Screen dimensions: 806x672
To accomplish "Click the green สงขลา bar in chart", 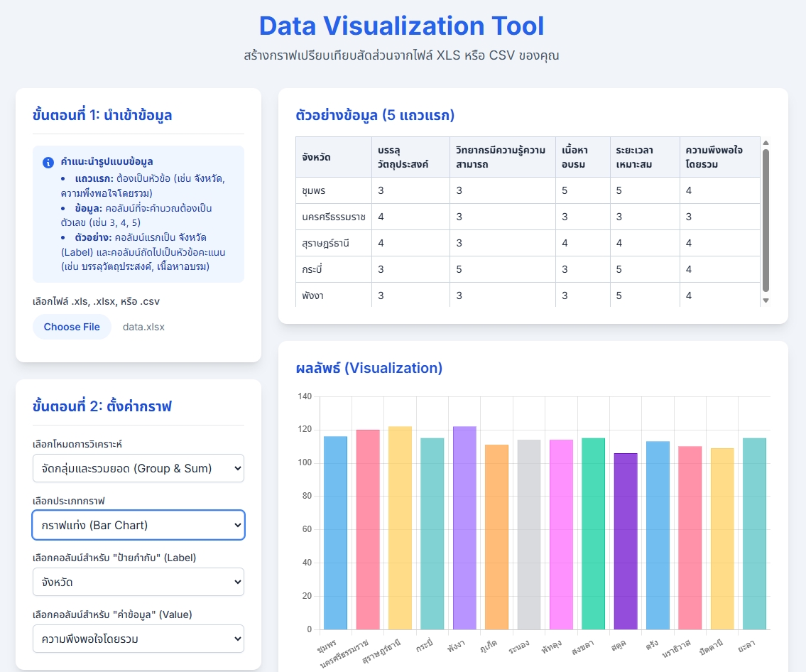I will (x=593, y=533).
